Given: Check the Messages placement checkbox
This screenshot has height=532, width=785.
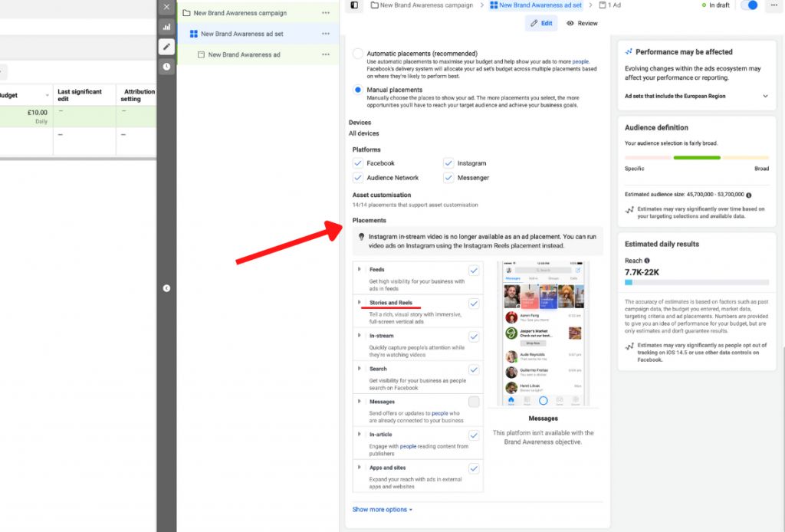Looking at the screenshot, I should point(474,402).
